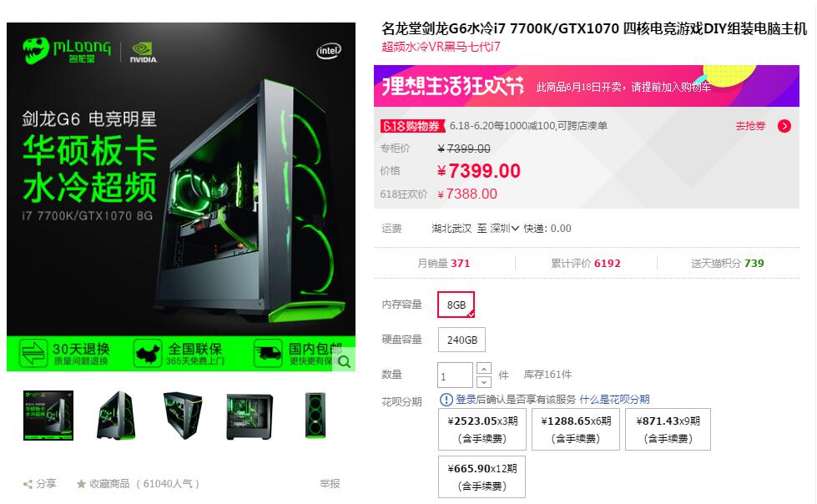Screen dimensions: 817x504
Task: Click the star favorite icon for 收藏商品
Action: 81,484
